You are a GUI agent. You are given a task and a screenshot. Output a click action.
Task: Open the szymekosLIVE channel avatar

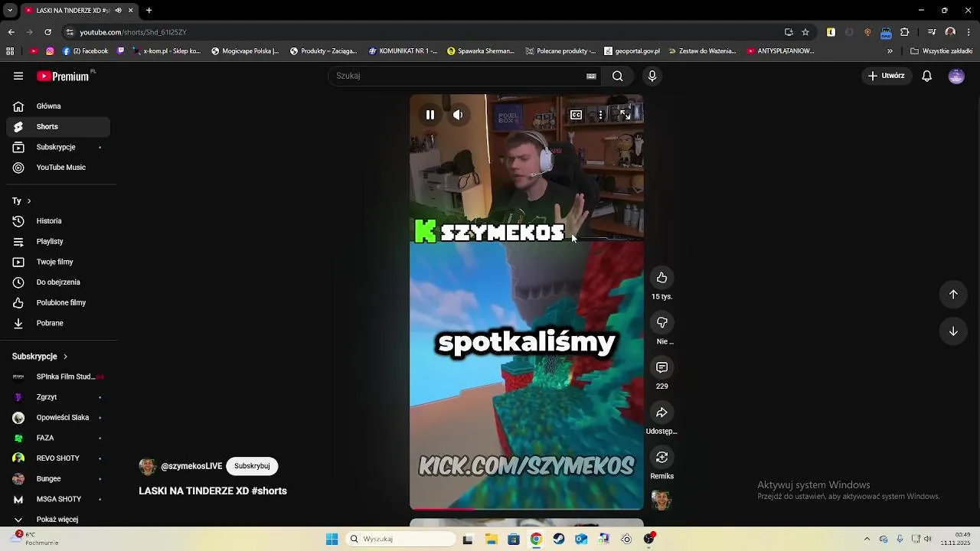(x=148, y=466)
